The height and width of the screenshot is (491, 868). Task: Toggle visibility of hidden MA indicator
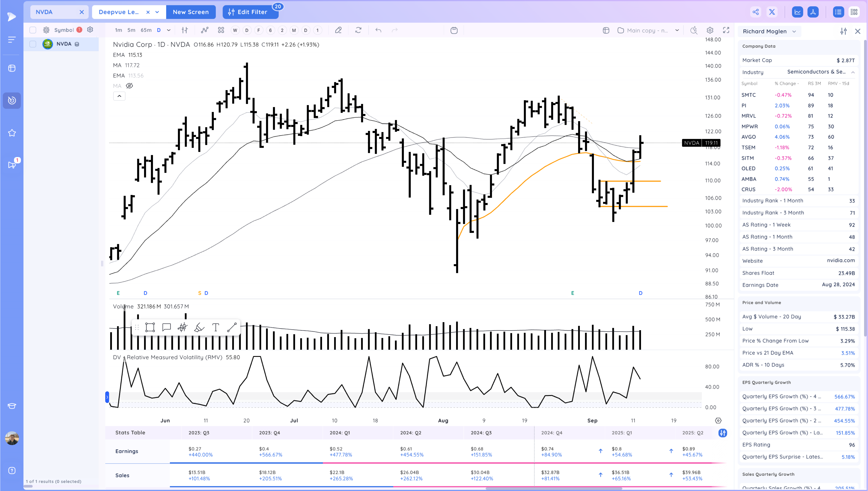[130, 86]
